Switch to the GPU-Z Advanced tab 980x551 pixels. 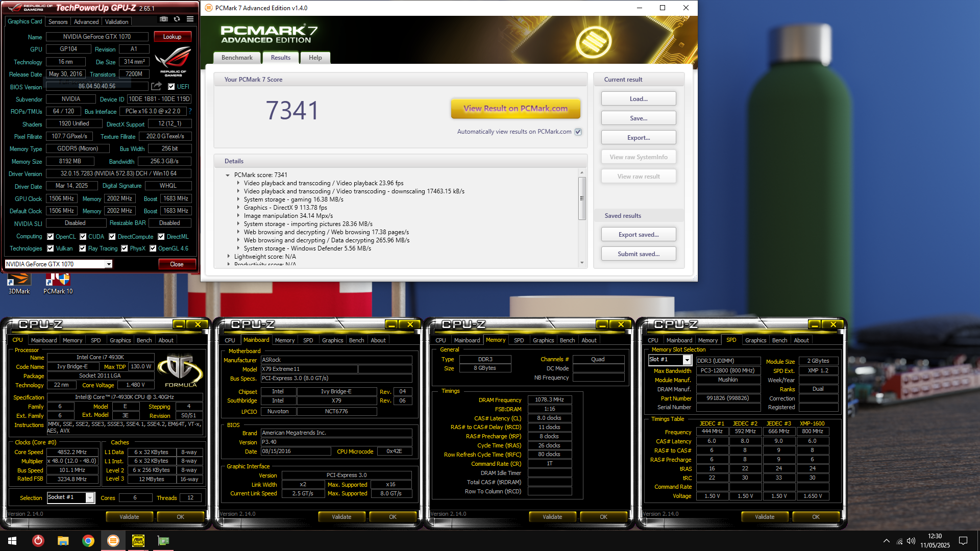(x=86, y=22)
